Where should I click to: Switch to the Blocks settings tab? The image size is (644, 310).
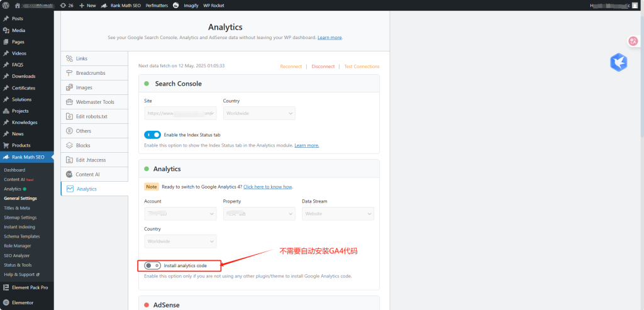(x=94, y=145)
